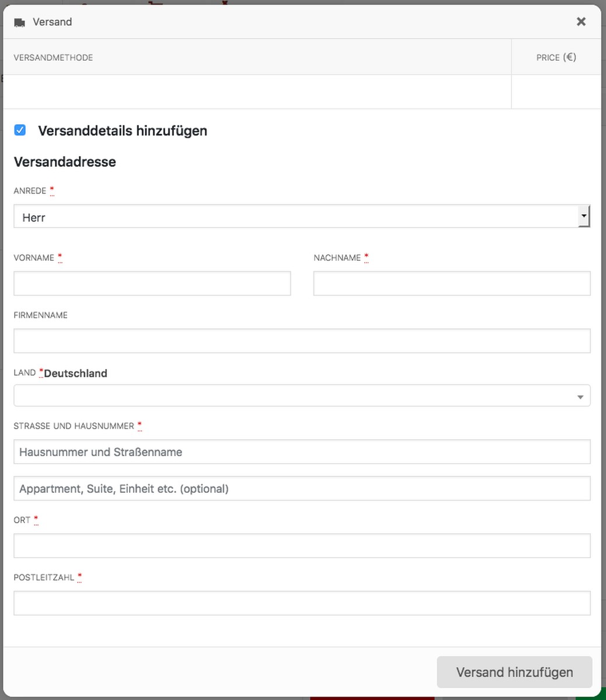This screenshot has height=700, width=606.
Task: Click the empty price cell in table
Action: [x=556, y=92]
